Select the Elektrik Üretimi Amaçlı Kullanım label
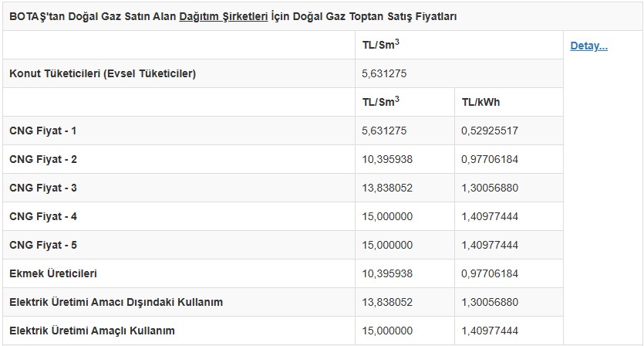The height and width of the screenshot is (346, 644). tap(92, 331)
